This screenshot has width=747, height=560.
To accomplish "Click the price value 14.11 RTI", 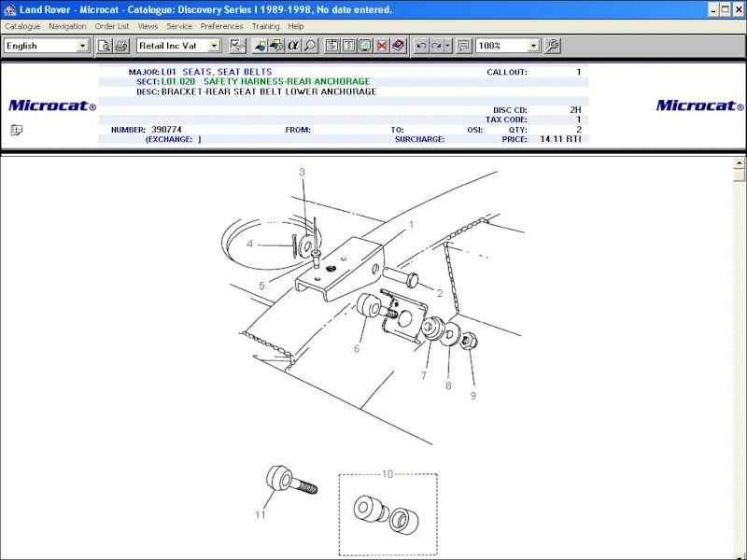I will coord(560,139).
